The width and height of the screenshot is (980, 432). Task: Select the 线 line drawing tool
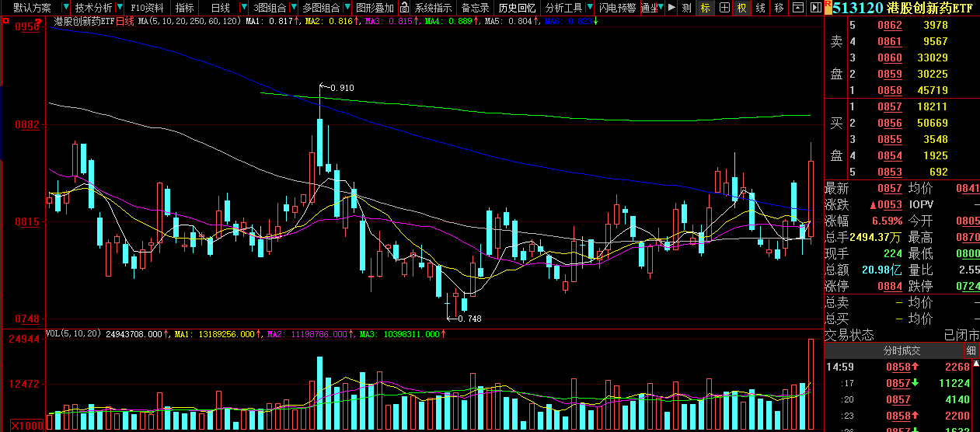pyautogui.click(x=760, y=8)
